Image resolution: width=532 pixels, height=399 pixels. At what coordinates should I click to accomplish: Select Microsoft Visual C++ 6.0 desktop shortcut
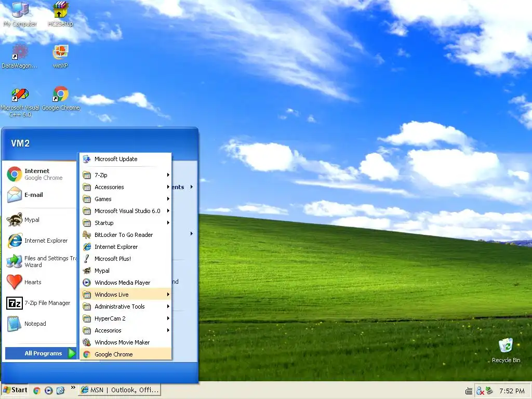tap(20, 102)
